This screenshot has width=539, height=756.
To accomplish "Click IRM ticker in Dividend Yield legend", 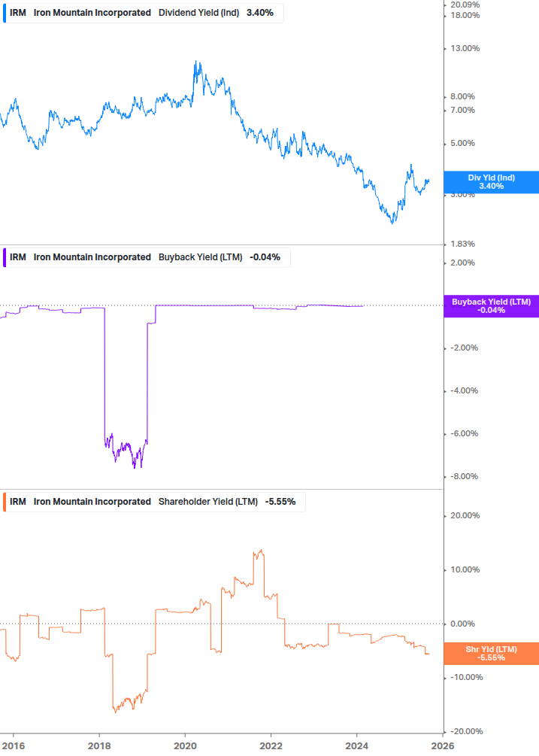I will click(18, 13).
